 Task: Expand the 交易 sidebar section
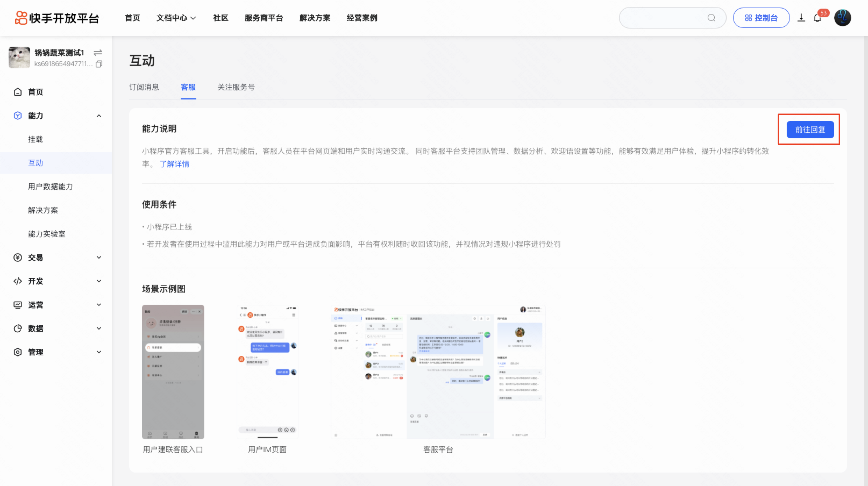pyautogui.click(x=99, y=258)
